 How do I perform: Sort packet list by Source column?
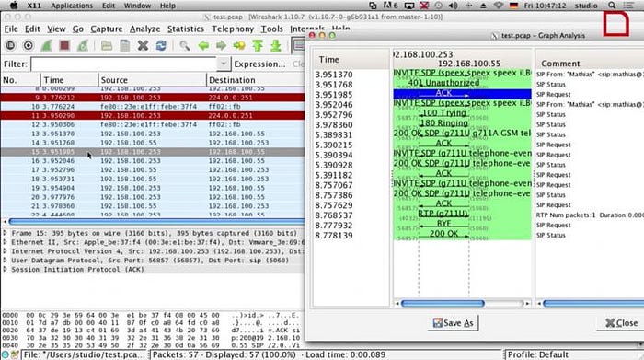(x=153, y=80)
